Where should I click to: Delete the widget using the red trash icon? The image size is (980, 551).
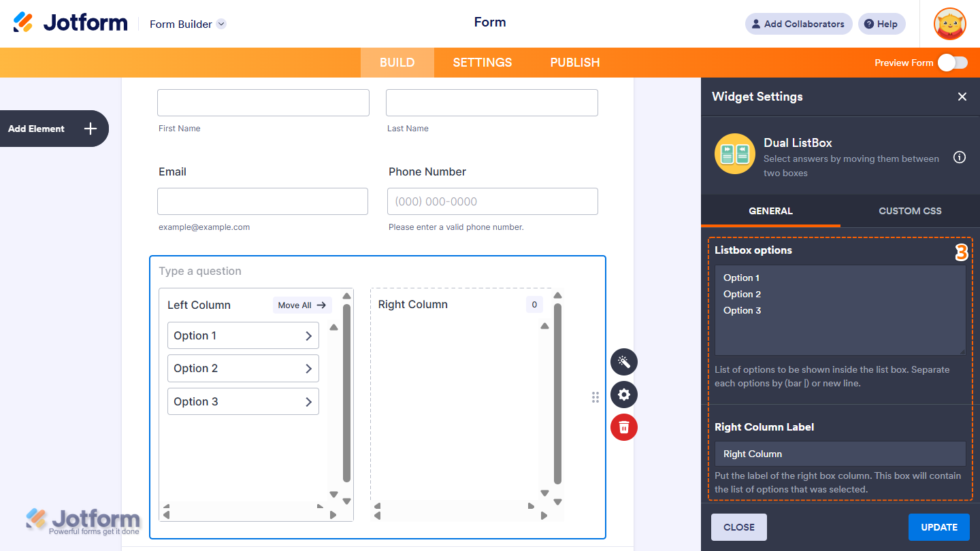coord(623,427)
